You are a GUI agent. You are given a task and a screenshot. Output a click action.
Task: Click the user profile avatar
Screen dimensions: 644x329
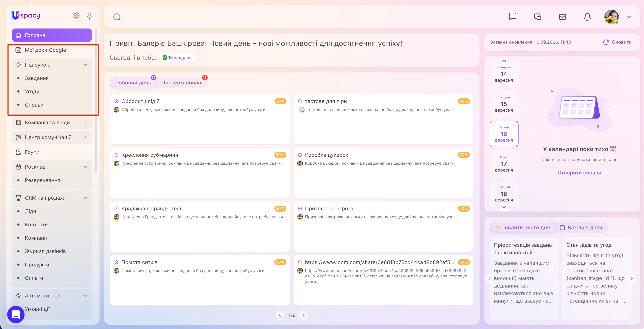click(612, 17)
